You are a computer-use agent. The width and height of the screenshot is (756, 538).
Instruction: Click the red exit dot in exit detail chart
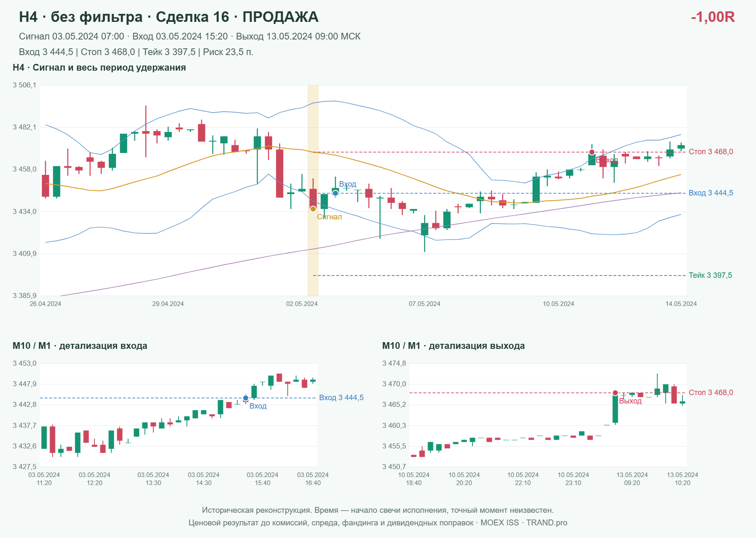coord(615,393)
